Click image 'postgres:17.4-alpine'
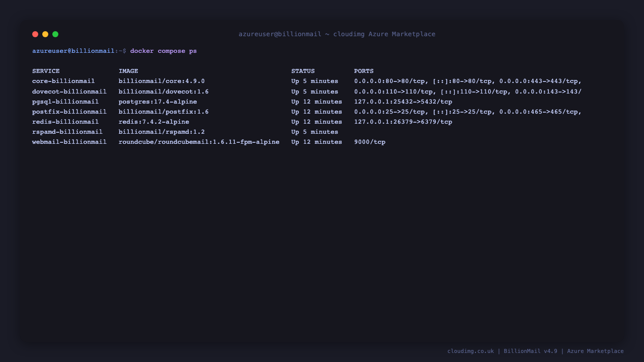The height and width of the screenshot is (362, 644). 158,102
